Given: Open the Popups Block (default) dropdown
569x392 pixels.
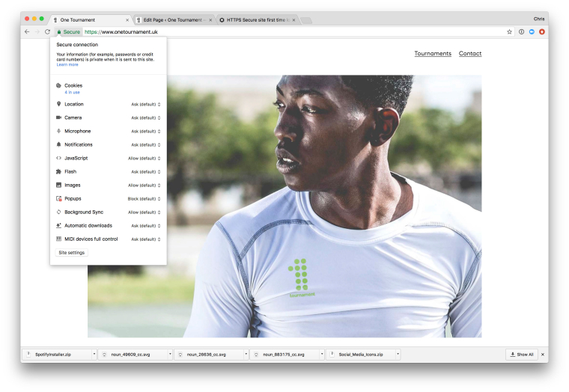Looking at the screenshot, I should tap(144, 199).
